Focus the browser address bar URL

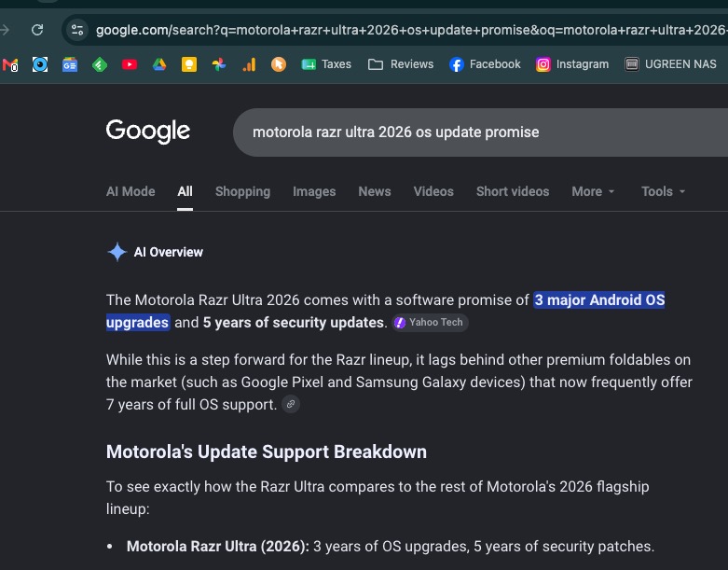(411, 30)
